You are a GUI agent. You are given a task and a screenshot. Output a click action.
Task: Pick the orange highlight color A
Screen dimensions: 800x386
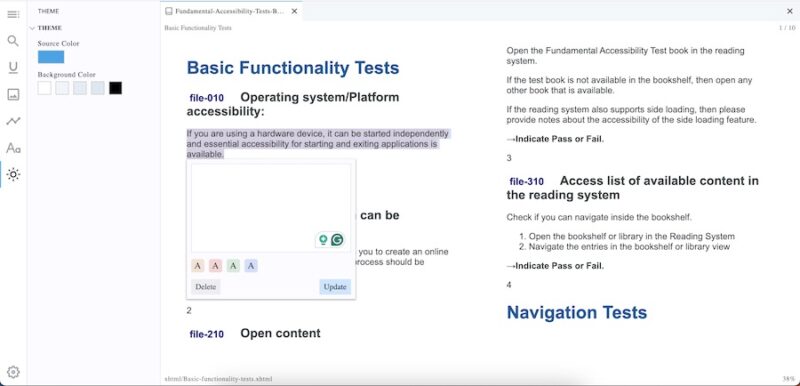[198, 266]
